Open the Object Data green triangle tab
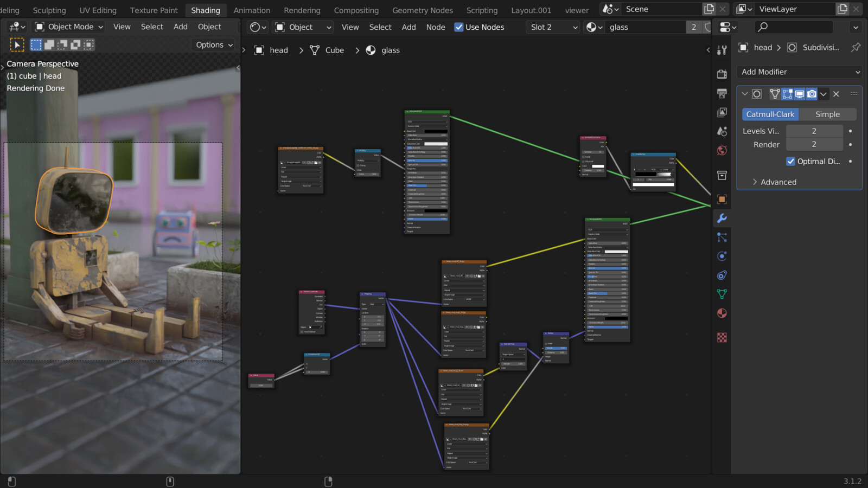The height and width of the screenshot is (488, 868). [x=722, y=294]
